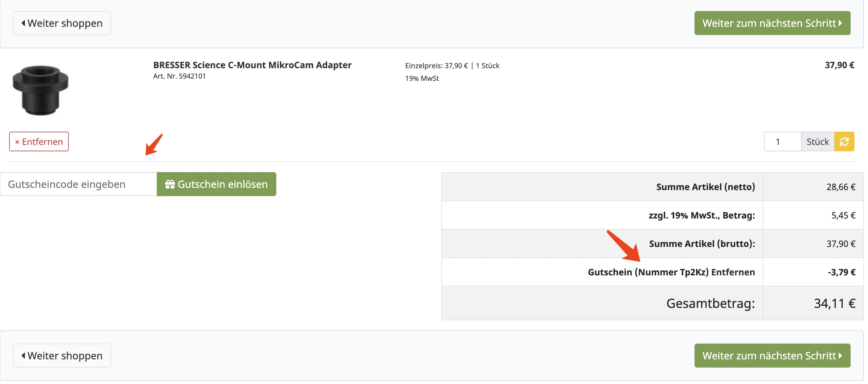Select the 'Art. Nr. 5942101' text

pyautogui.click(x=179, y=76)
